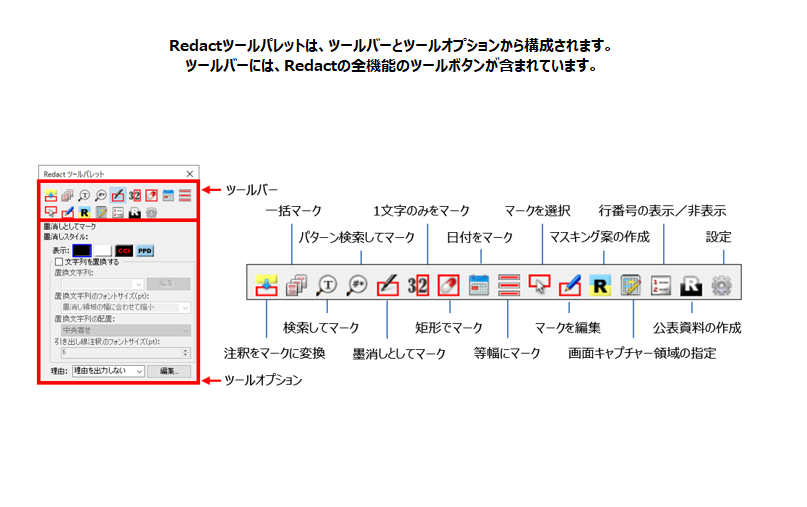Select 画面キャプチャー領域の指定 icon in enlarged toolbar
Screen dimensions: 807x507
click(x=630, y=285)
